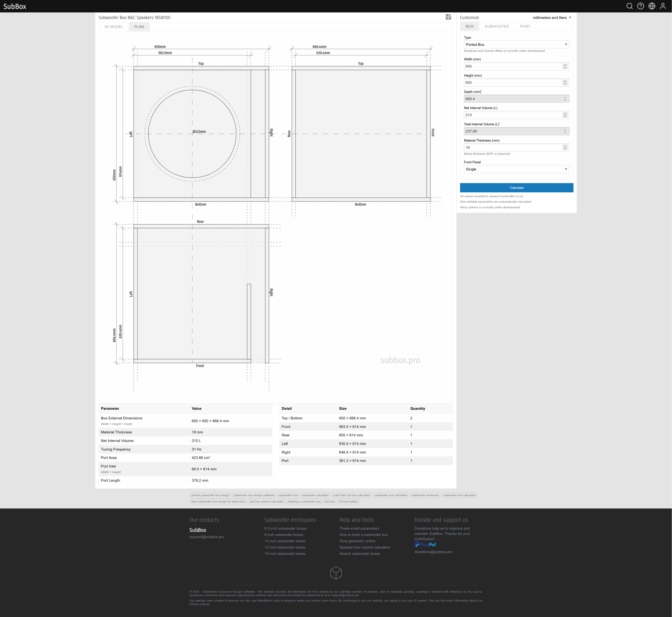Open the units dropdown millimeters and liters
The width and height of the screenshot is (672, 617).
tap(552, 18)
